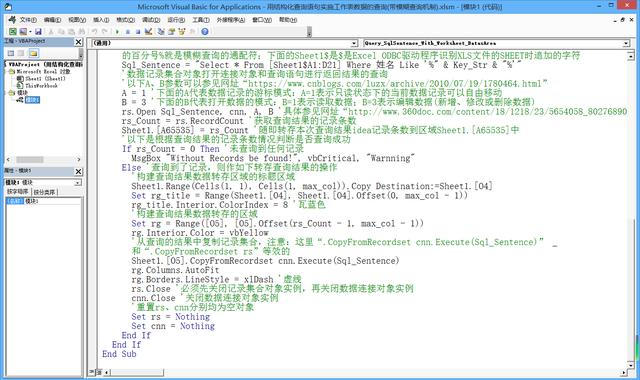Open the 窗口(W) menu
640x380 pixels.
tap(262, 20)
